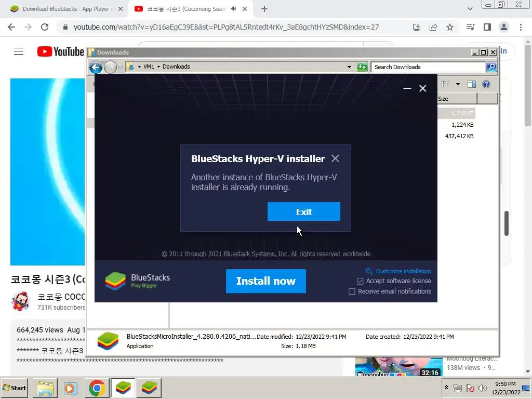Click first BlueStacks taskbar icon
The width and height of the screenshot is (532, 399).
coord(123,388)
